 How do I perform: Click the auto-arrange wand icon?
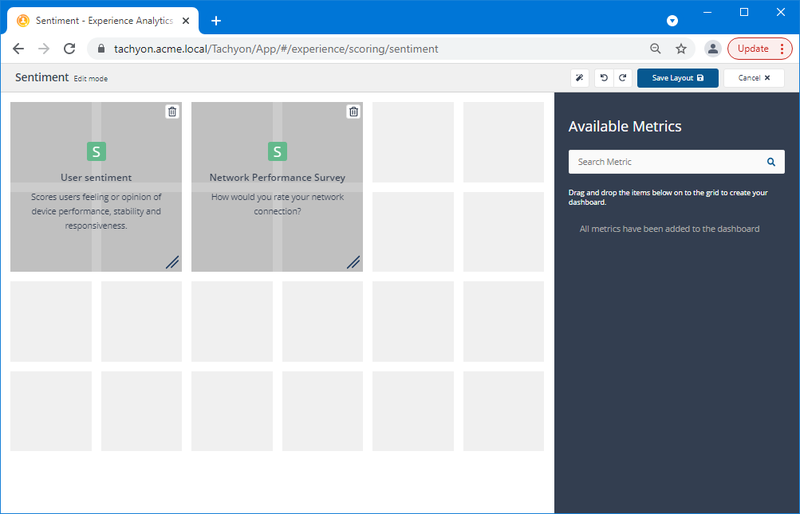(x=580, y=78)
